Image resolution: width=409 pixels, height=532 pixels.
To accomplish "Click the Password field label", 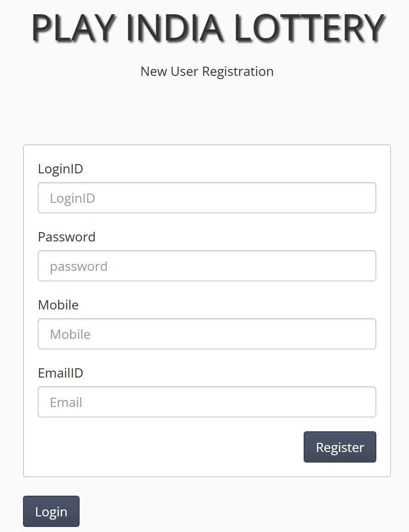I will (x=67, y=237).
